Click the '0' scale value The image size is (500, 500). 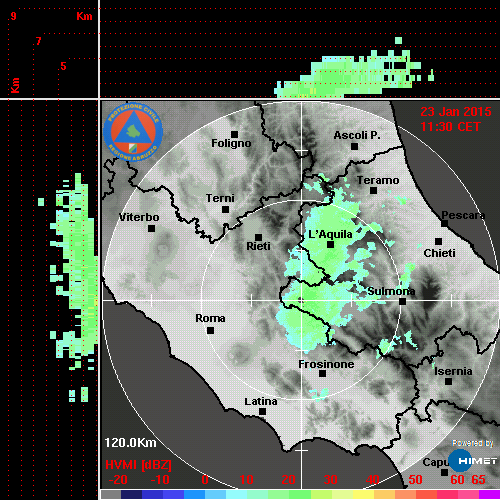[x=205, y=480]
